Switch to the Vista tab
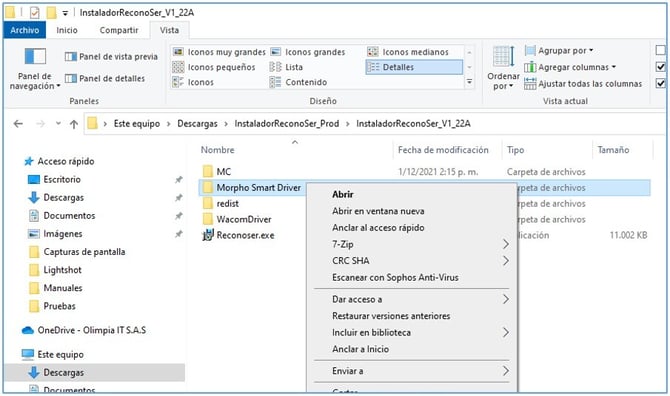Image resolution: width=670 pixels, height=396 pixels. [169, 30]
